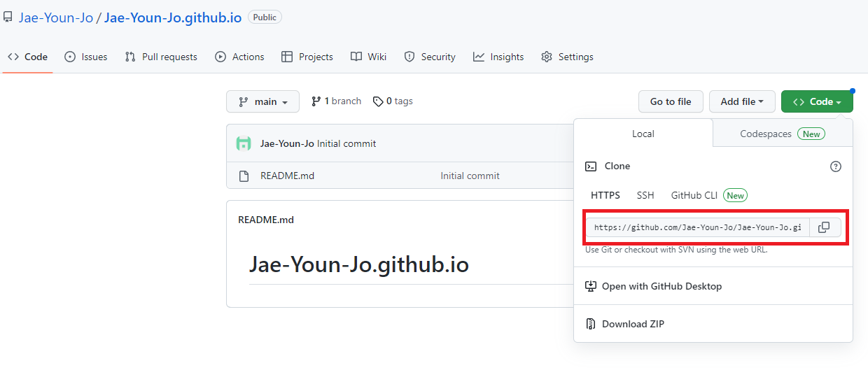Image resolution: width=868 pixels, height=384 pixels.
Task: Select the Local tab in clone panel
Action: [x=643, y=134]
